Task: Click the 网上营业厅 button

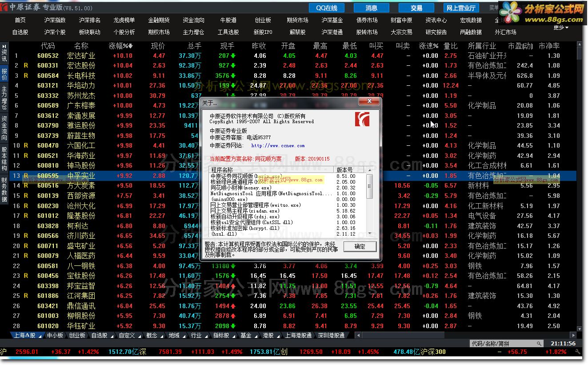Action: [461, 8]
